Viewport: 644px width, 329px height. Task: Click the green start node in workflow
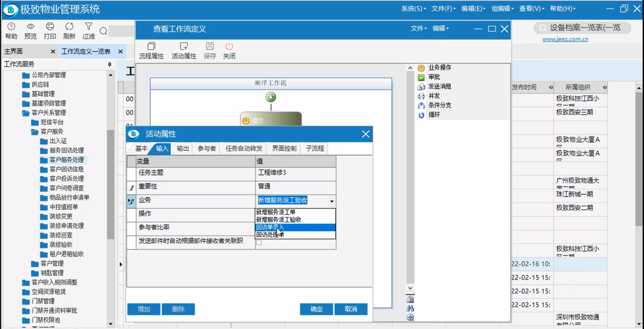coord(271,97)
